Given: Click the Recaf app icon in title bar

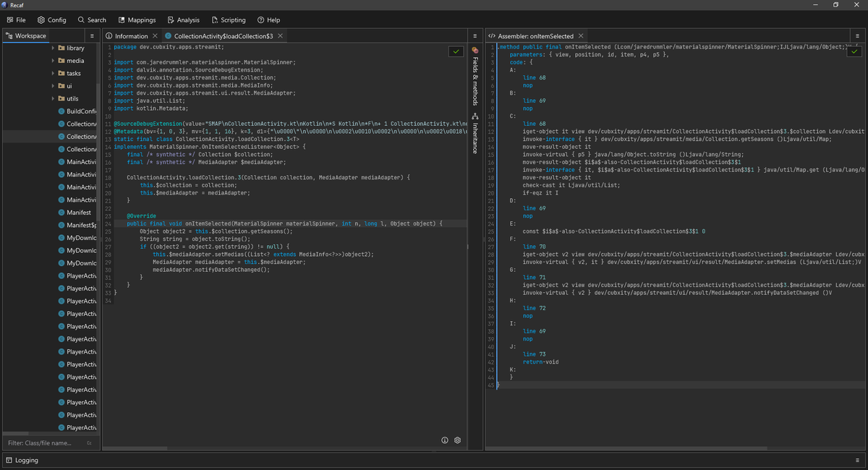Looking at the screenshot, I should click(x=5, y=4).
